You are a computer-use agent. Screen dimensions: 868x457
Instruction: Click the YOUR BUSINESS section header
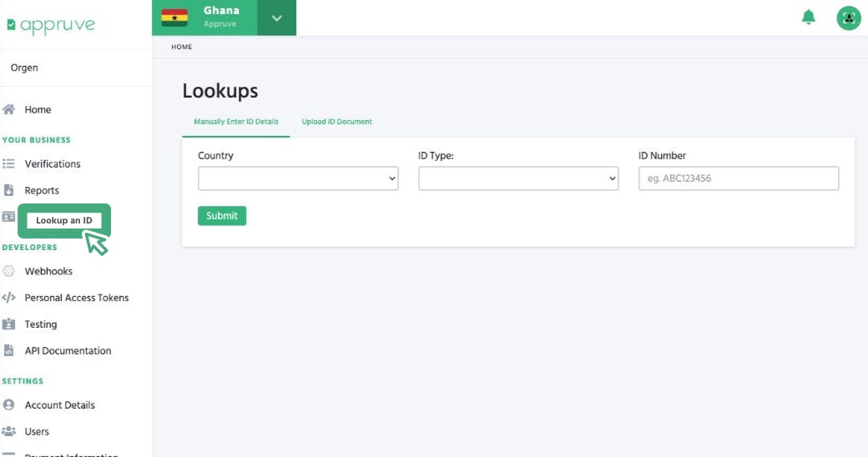click(x=36, y=140)
